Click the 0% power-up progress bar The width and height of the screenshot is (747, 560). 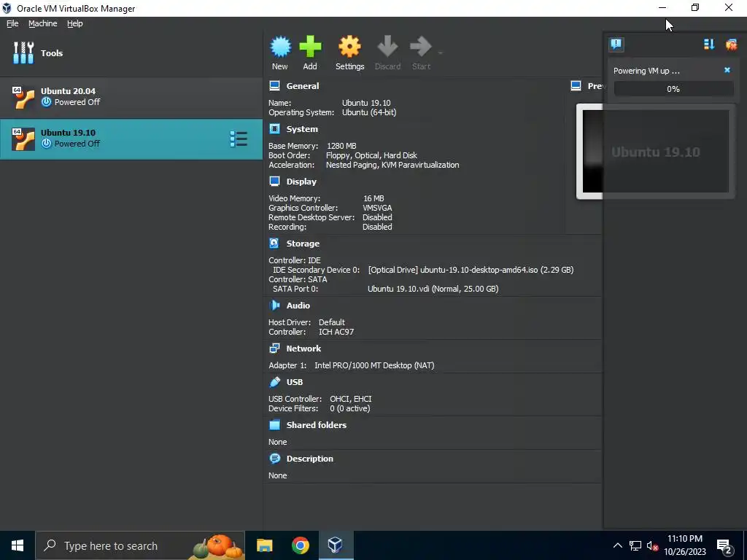(x=673, y=89)
